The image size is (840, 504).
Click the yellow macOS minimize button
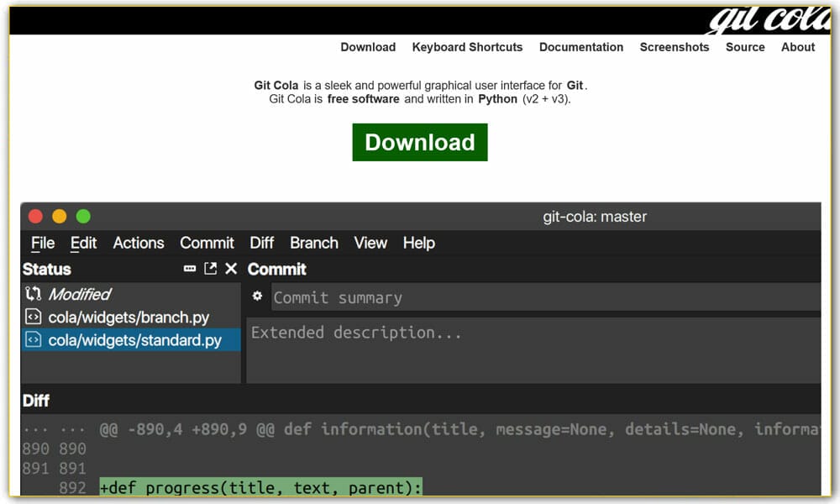59,217
